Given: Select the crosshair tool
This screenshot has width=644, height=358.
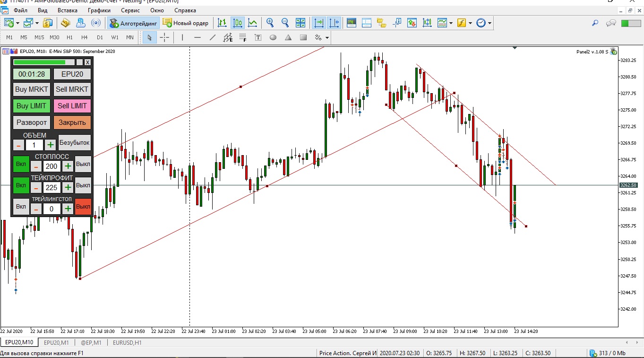Looking at the screenshot, I should [164, 37].
